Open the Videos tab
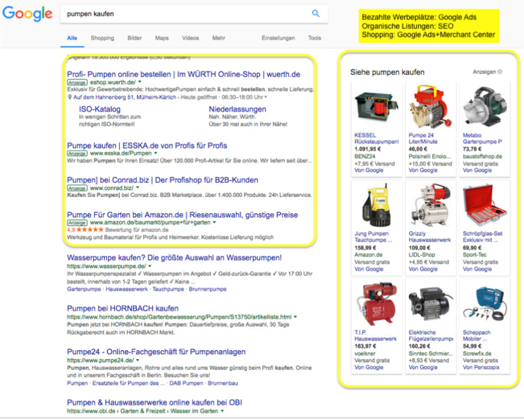Viewport: 524px width, 420px height. (x=191, y=38)
